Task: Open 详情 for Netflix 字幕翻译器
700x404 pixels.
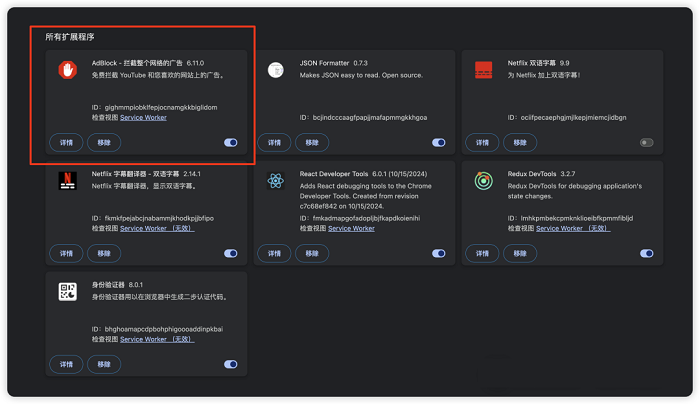Action: point(66,253)
